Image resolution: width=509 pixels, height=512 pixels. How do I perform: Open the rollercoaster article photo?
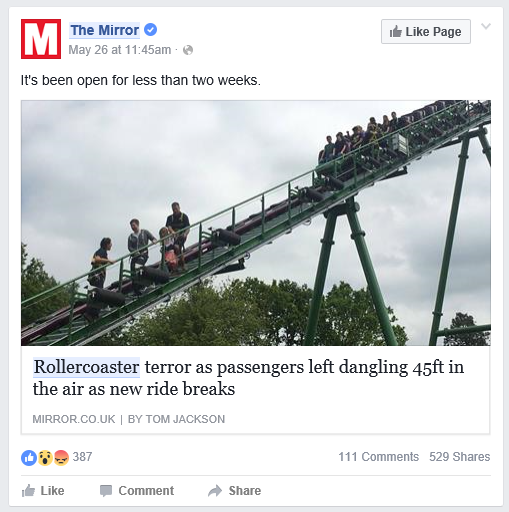click(256, 223)
